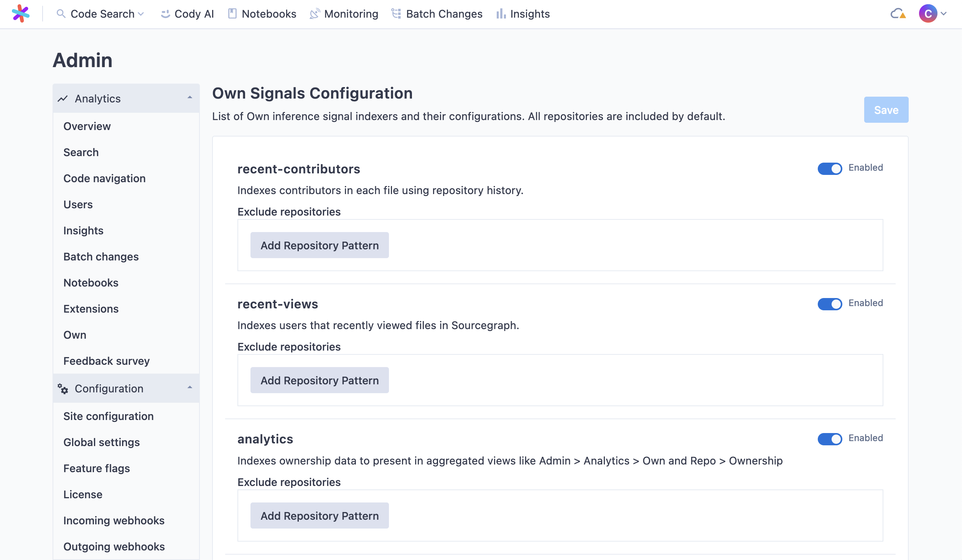Click the recent-views heading
The height and width of the screenshot is (560, 962).
[x=278, y=304]
